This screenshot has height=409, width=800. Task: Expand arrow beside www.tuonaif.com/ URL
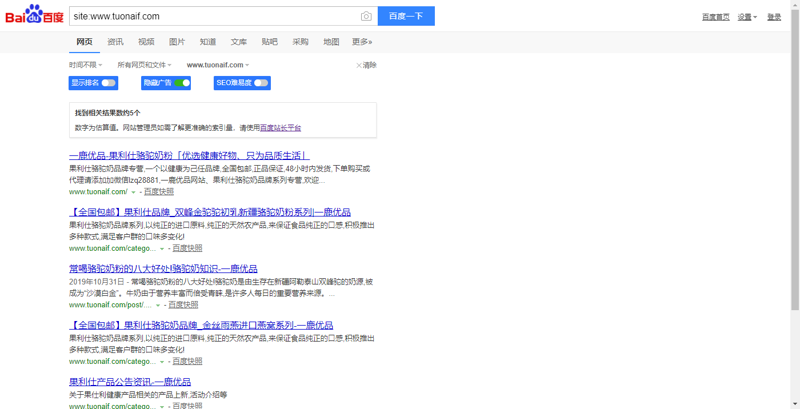[x=134, y=192]
